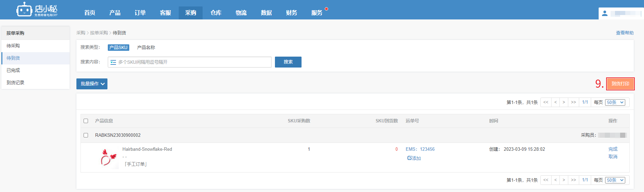Click the 到货打印 button
This screenshot has width=644, height=192.
pyautogui.click(x=620, y=84)
